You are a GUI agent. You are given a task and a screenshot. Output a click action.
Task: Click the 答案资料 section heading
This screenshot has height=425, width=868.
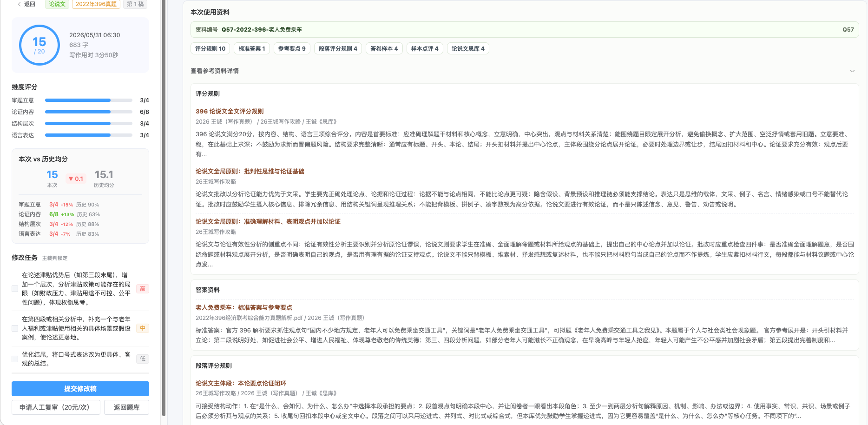[x=208, y=290]
